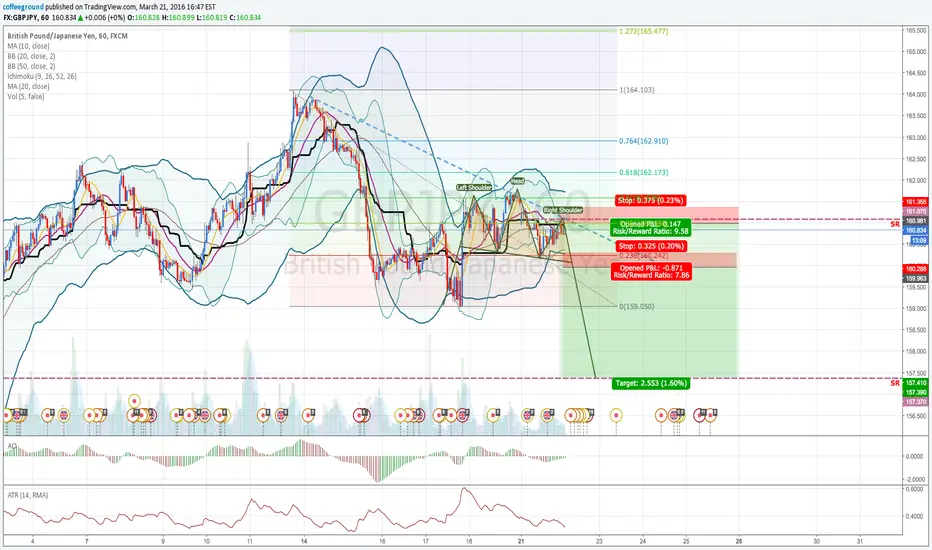Select the Left Shoulder pattern label
The image size is (932, 550).
pos(474,187)
